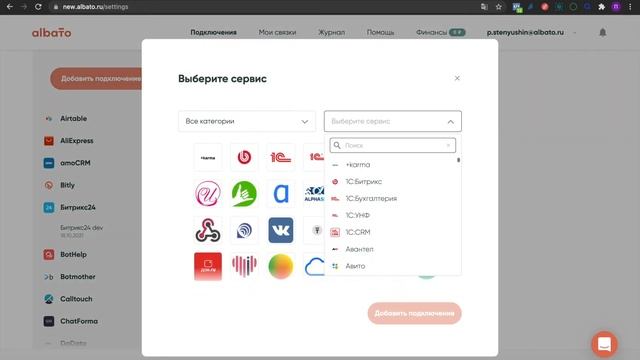The height and width of the screenshot is (360, 640).
Task: Open the Подключения tab
Action: click(x=213, y=32)
